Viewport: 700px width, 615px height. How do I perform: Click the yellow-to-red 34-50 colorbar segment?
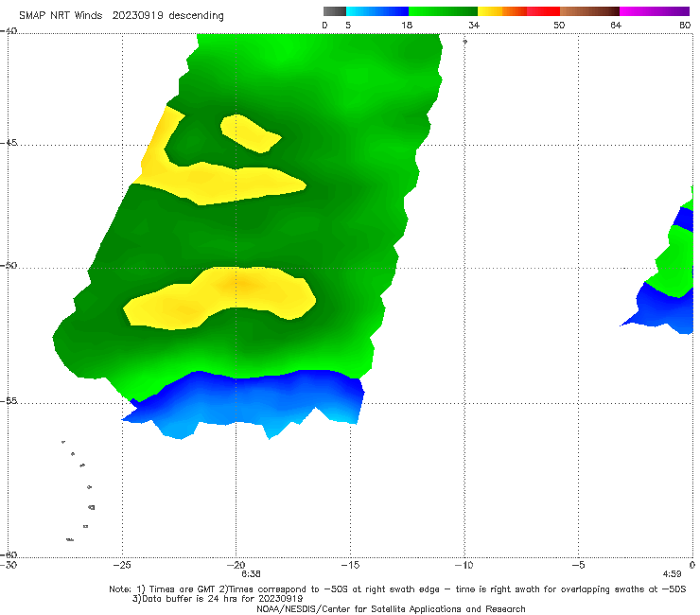click(x=518, y=11)
